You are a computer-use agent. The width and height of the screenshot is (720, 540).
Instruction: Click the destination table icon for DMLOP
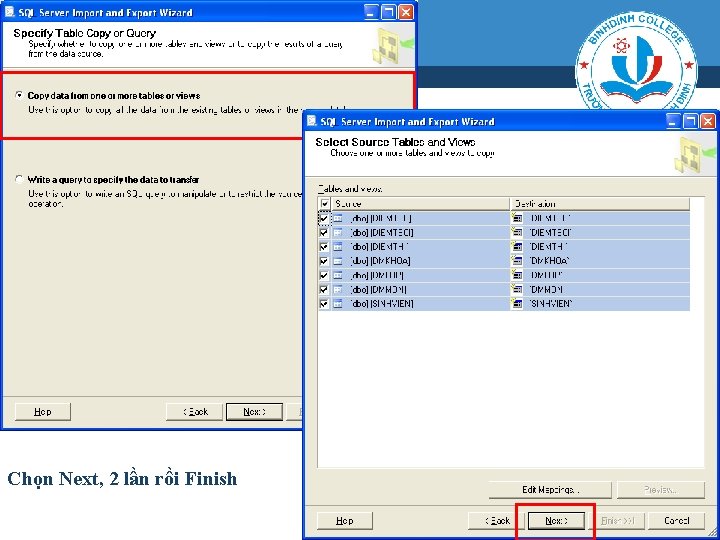pyautogui.click(x=517, y=275)
